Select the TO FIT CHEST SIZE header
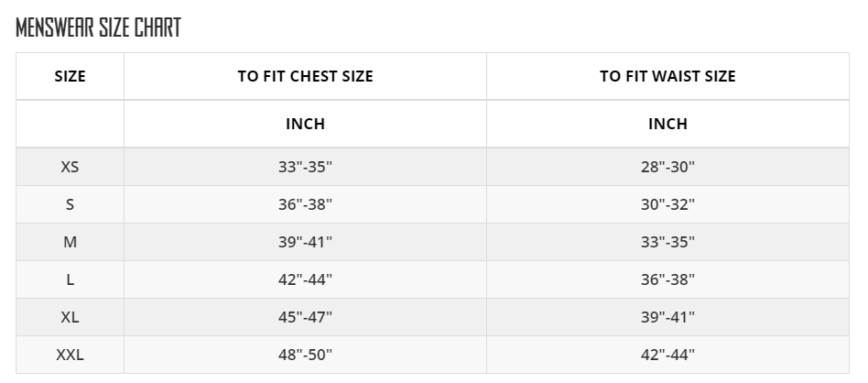Viewport: 868px width, 383px height. [x=305, y=76]
